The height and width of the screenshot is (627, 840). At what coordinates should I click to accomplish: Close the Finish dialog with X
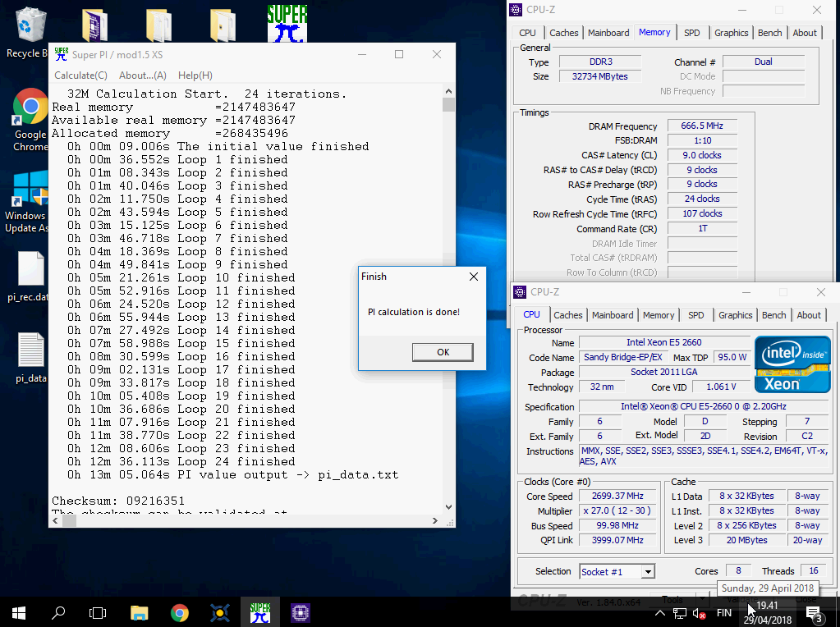pos(474,277)
